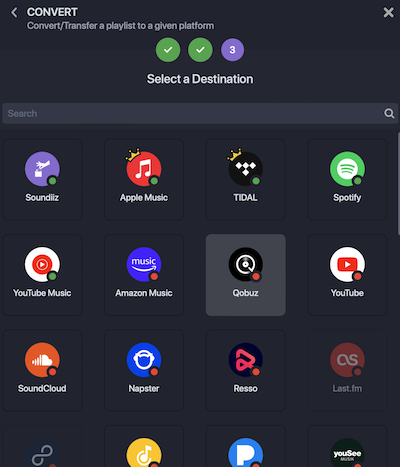Image resolution: width=400 pixels, height=467 pixels.
Task: Select TIDAL as the destination platform
Action: pos(246,180)
